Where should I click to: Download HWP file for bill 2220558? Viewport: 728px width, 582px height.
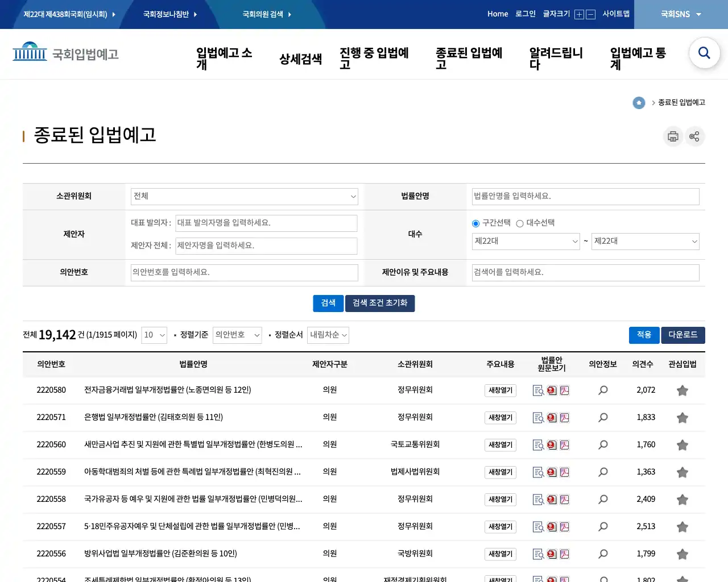click(x=552, y=500)
